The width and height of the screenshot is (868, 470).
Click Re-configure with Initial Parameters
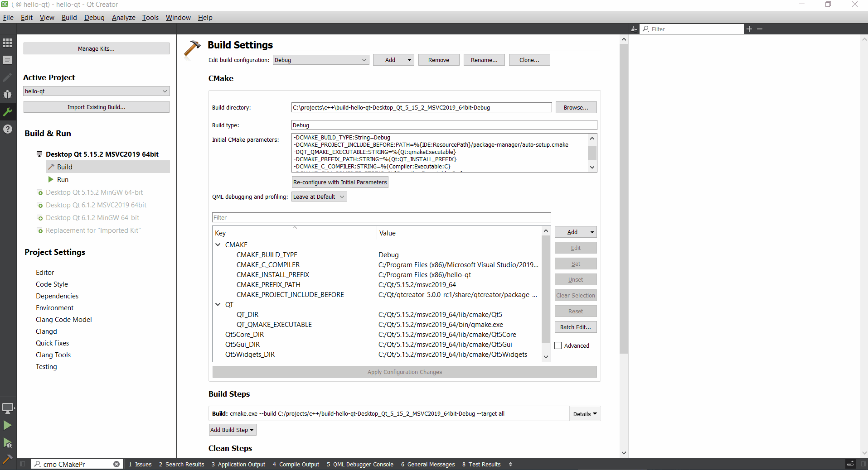tap(340, 182)
